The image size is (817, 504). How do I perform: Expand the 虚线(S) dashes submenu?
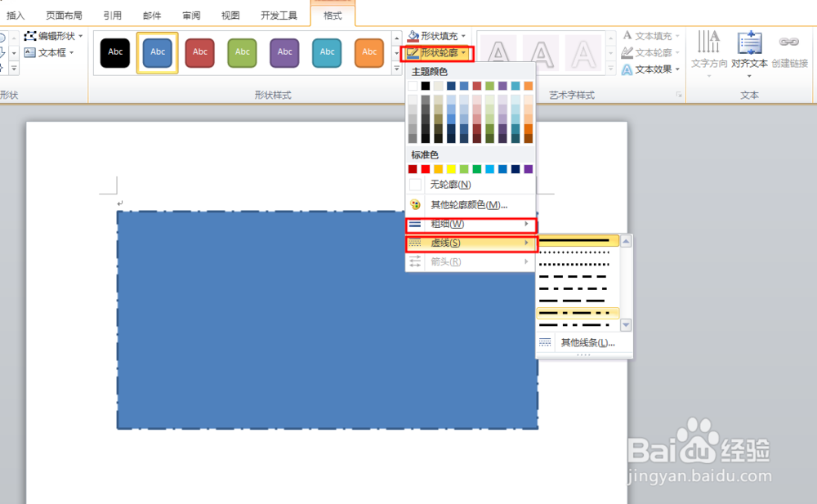pyautogui.click(x=471, y=243)
